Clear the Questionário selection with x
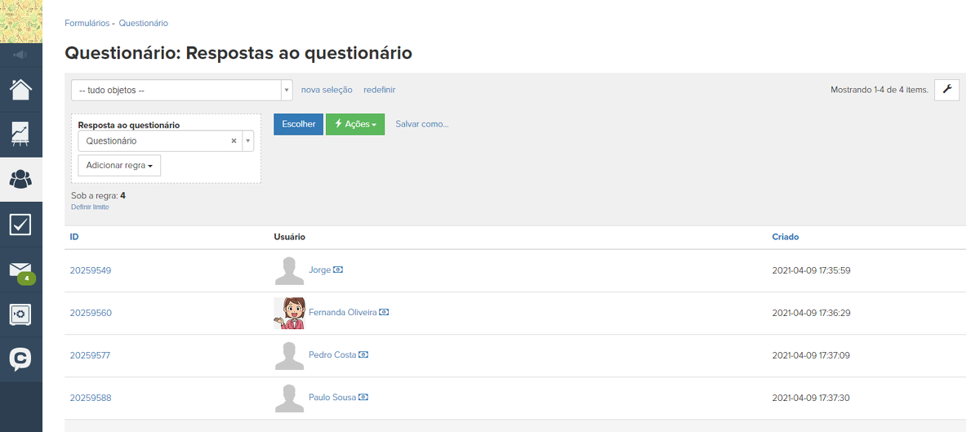Viewport: 980px width, 432px height. click(x=234, y=141)
